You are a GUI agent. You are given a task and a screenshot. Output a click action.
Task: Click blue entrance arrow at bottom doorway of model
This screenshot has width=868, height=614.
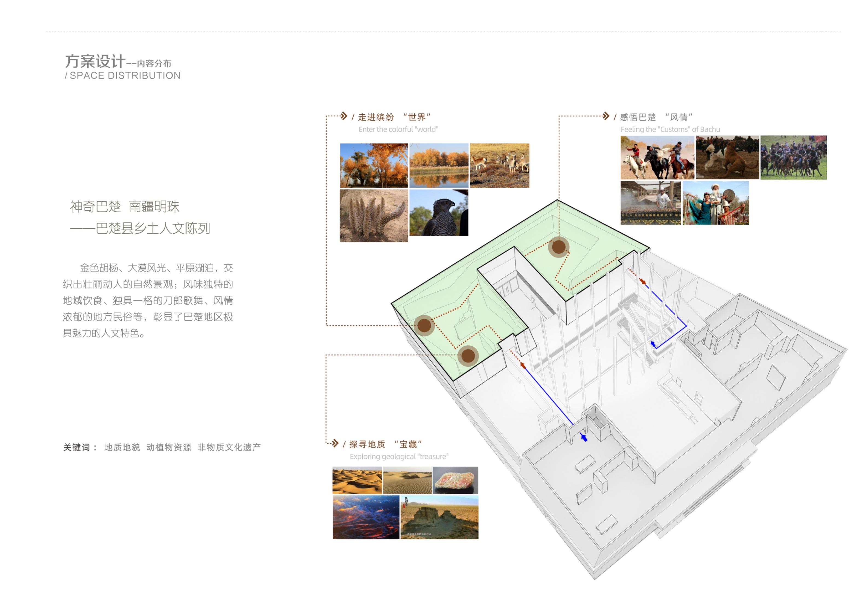pos(584,438)
